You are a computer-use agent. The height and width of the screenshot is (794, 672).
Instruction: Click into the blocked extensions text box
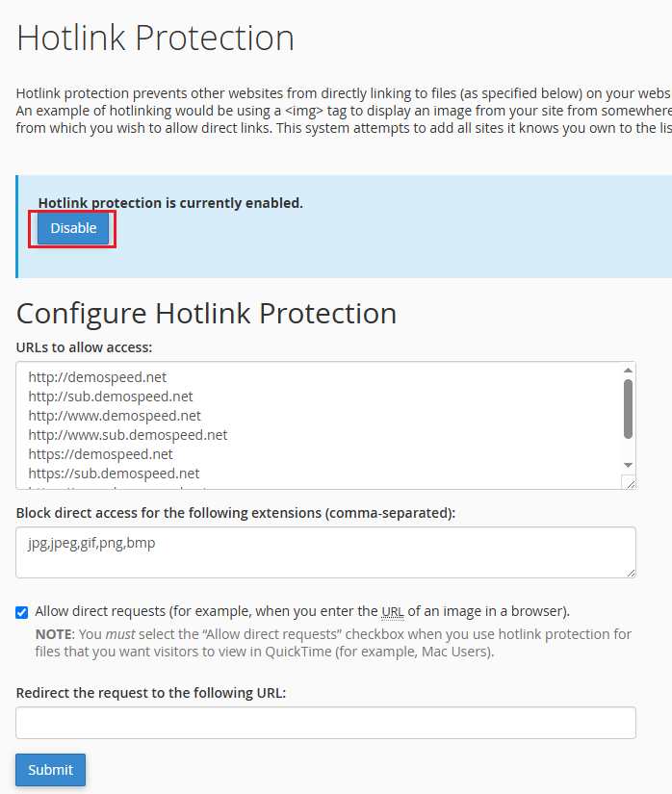[x=325, y=552]
